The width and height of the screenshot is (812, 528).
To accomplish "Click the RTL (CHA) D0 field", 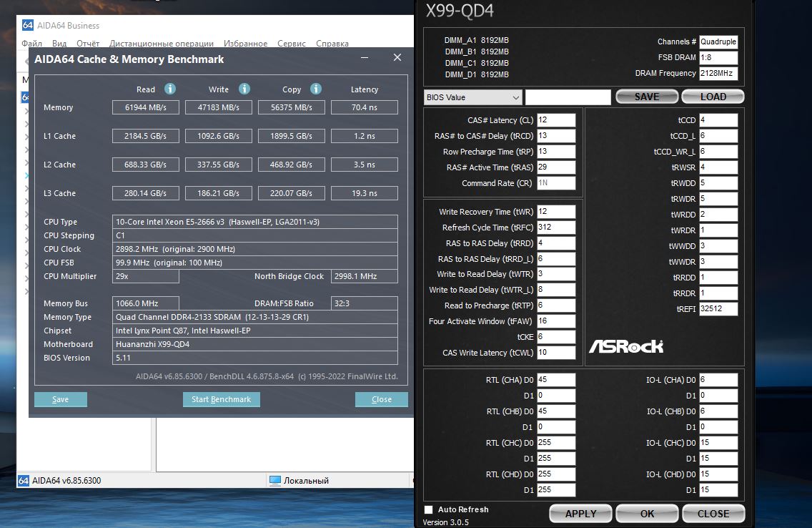I will click(x=556, y=380).
